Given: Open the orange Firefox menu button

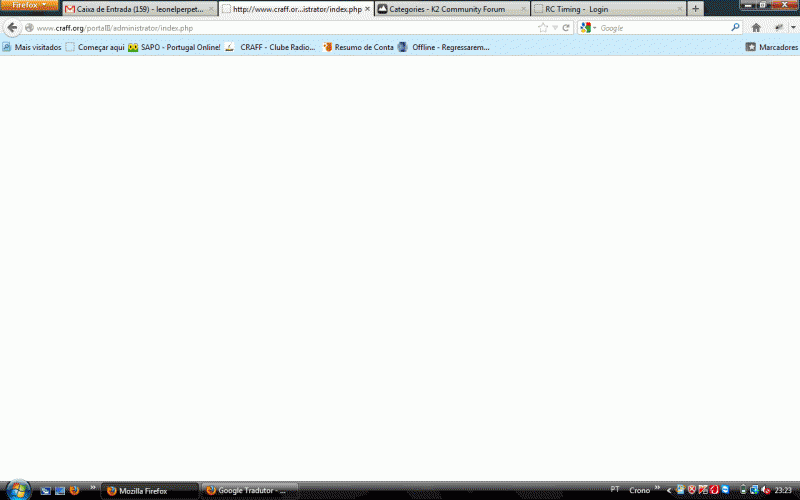Looking at the screenshot, I should point(29,5).
